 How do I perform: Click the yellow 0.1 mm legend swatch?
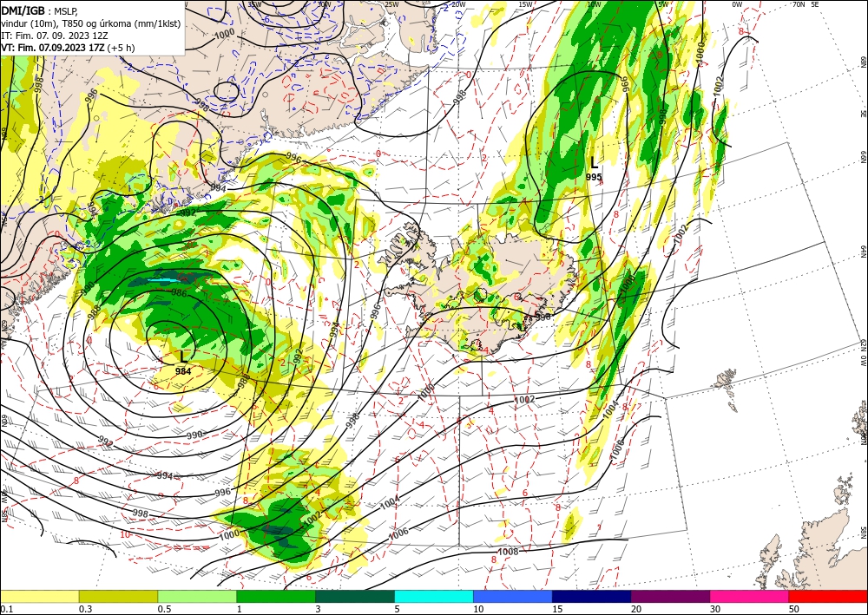pyautogui.click(x=39, y=596)
